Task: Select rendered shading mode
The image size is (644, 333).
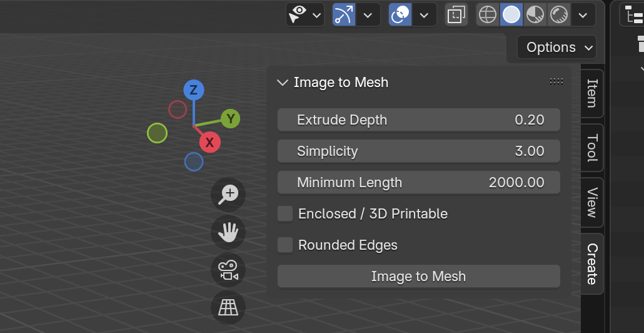Action: pos(558,15)
